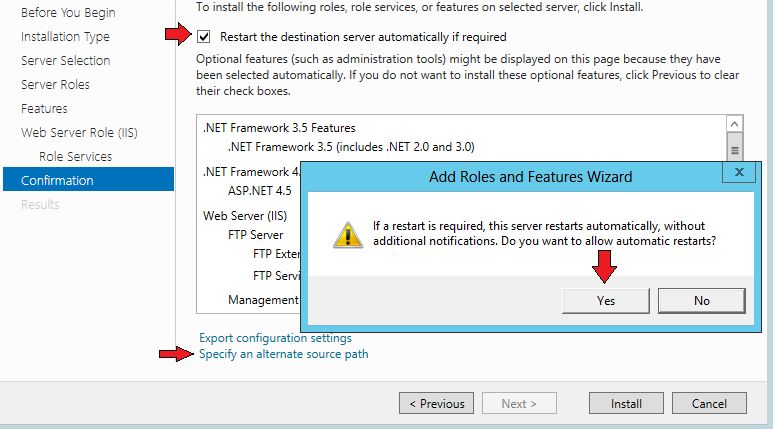The image size is (773, 429).
Task: Click the yellow warning triangle icon
Action: pyautogui.click(x=348, y=235)
